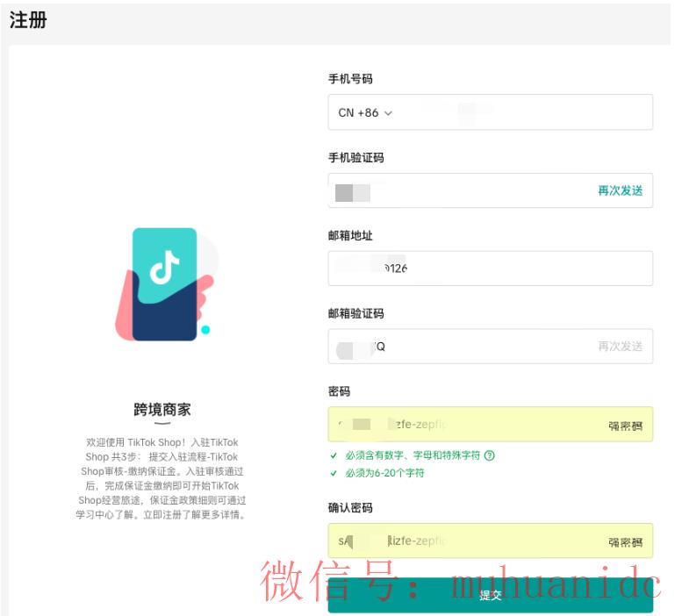This screenshot has height=616, width=675.
Task: Open the CN +86 country code dropdown
Action: (x=365, y=113)
